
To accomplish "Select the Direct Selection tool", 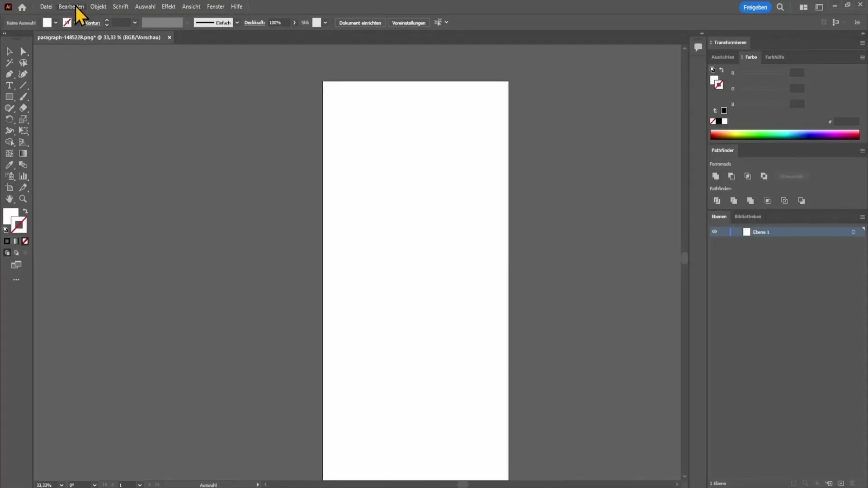I will coord(24,52).
